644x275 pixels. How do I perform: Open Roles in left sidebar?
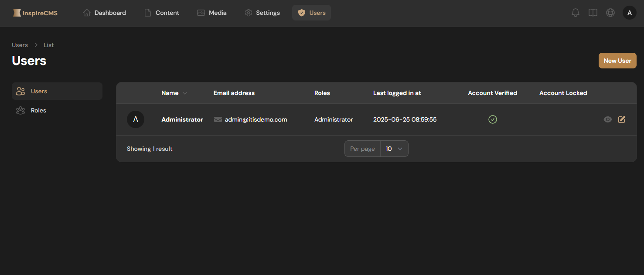57,110
